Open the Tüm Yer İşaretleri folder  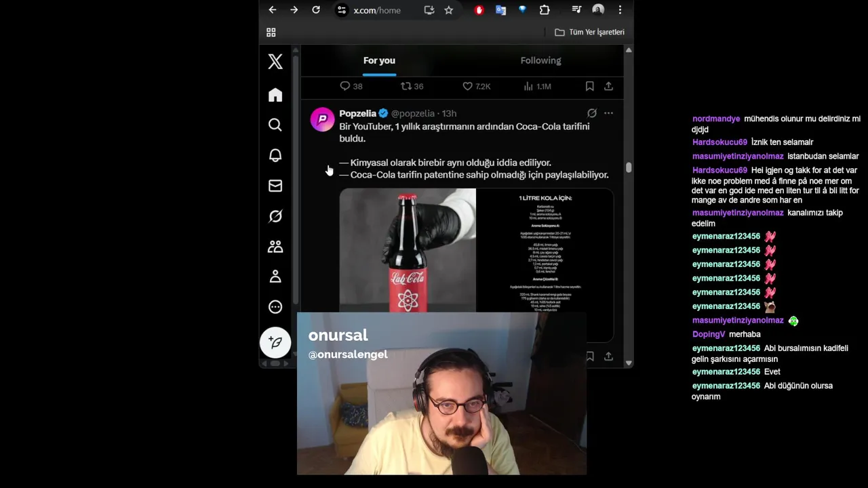589,33
